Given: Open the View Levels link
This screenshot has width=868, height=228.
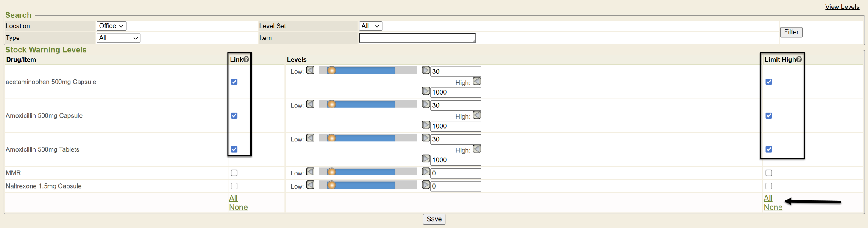Looking at the screenshot, I should tap(842, 7).
